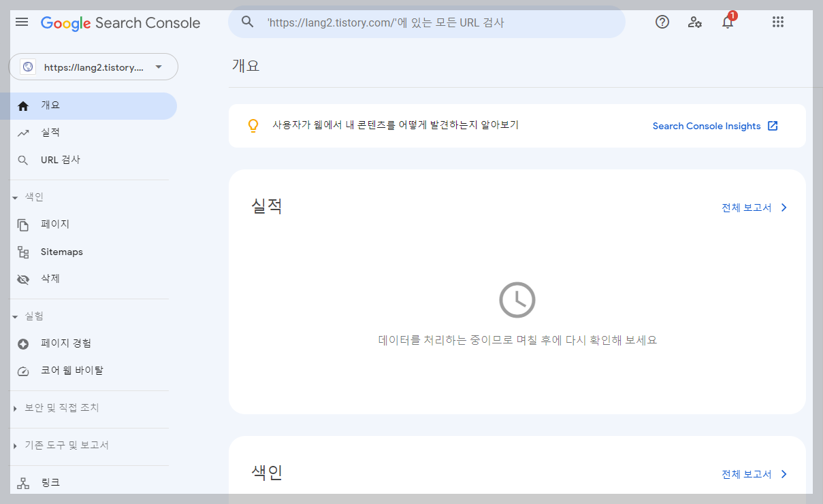
Task: Click the '사용자가 웹에서 내 콘텐츠를' tip text
Action: [x=396, y=125]
